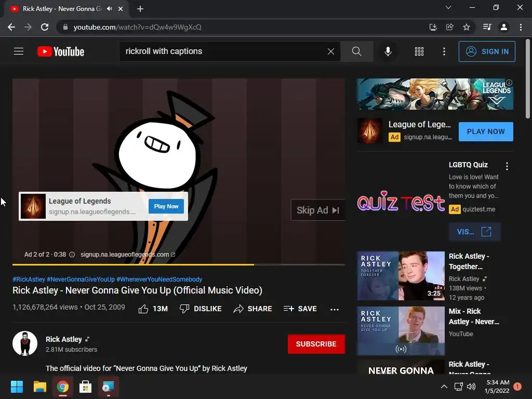Like the video (13M thumbs up)
Image resolution: width=532 pixels, height=399 pixels.
point(153,309)
